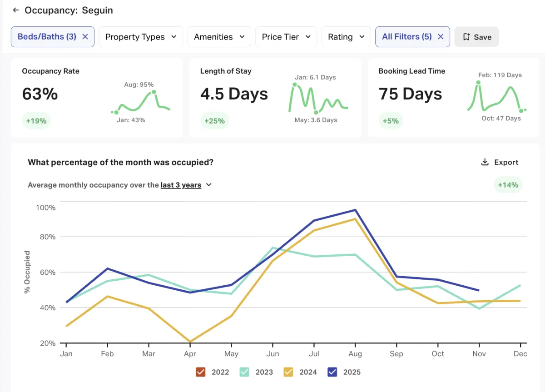Open the Price Tier dropdown
This screenshot has width=545, height=392.
286,37
